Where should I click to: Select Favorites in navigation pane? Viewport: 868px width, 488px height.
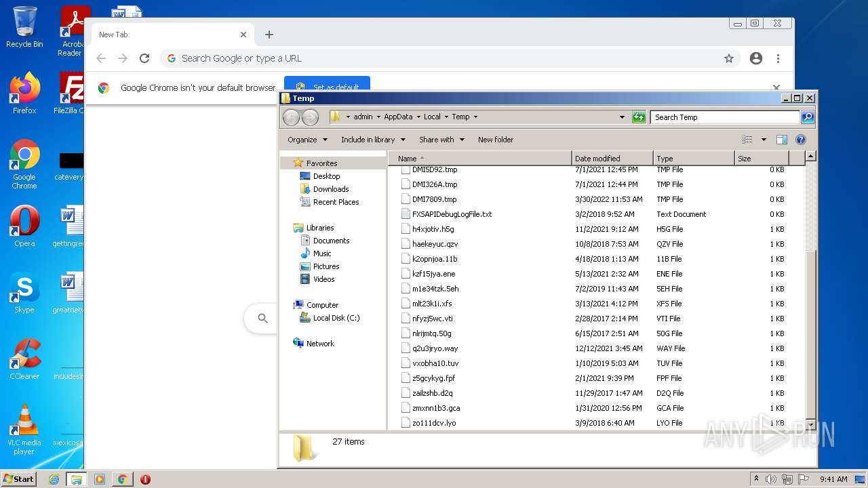321,163
